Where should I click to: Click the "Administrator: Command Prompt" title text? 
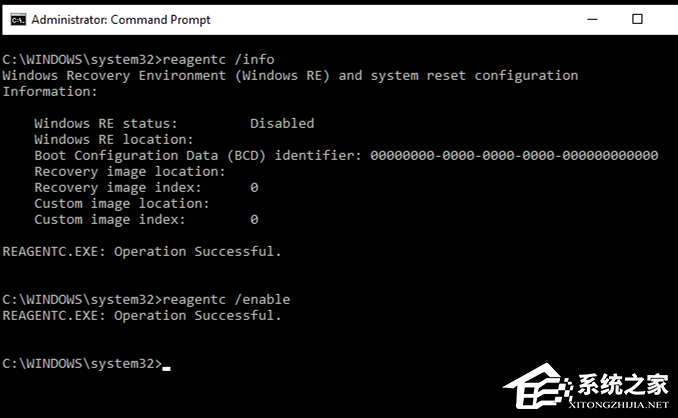tap(121, 19)
